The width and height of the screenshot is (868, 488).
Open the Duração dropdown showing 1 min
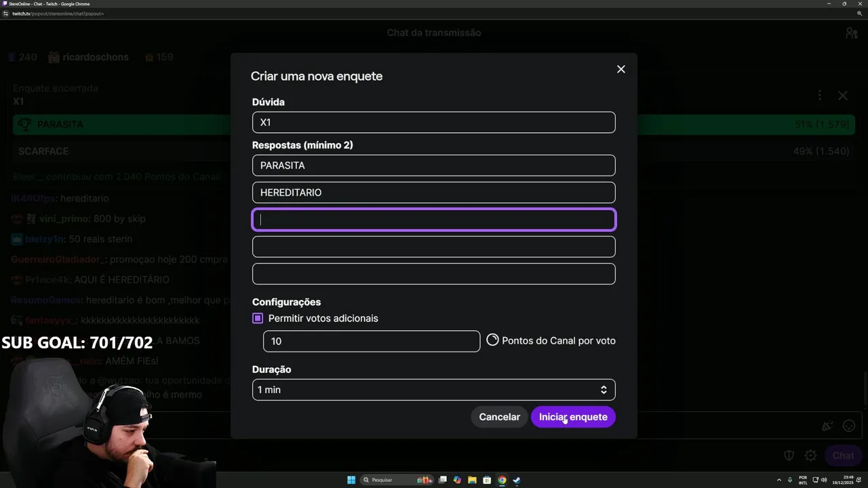[x=433, y=390]
